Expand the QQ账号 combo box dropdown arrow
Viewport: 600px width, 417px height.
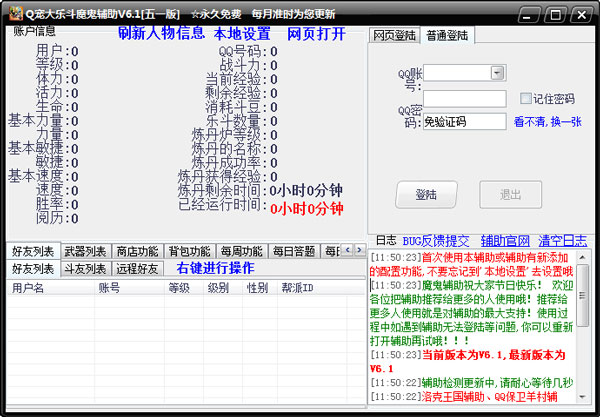click(497, 73)
